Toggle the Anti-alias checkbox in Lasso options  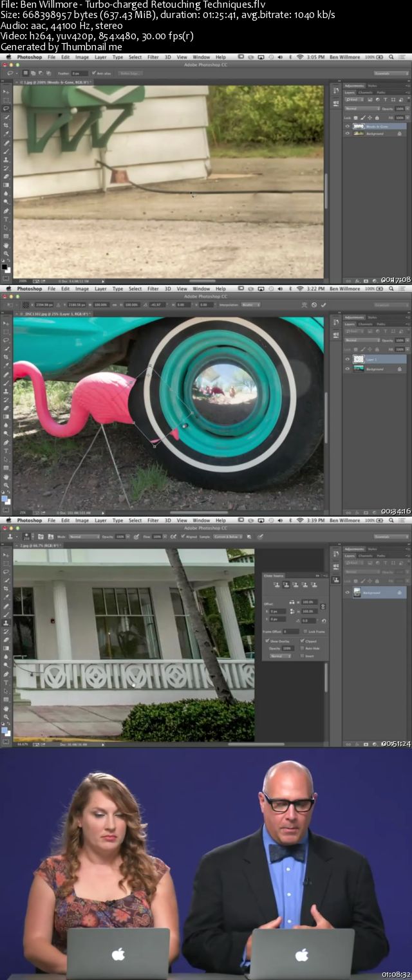point(94,73)
